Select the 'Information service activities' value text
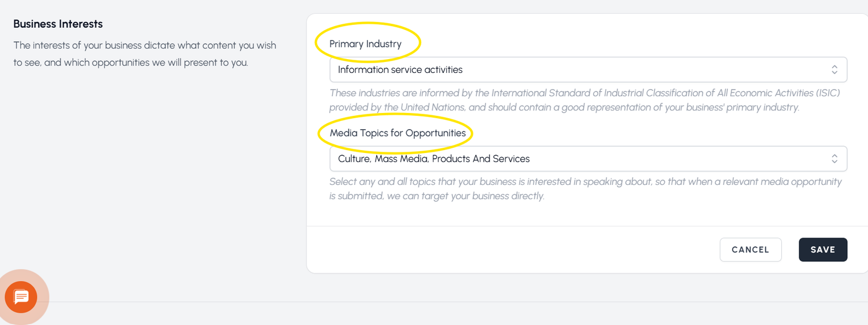Image resolution: width=868 pixels, height=325 pixels. [x=400, y=70]
